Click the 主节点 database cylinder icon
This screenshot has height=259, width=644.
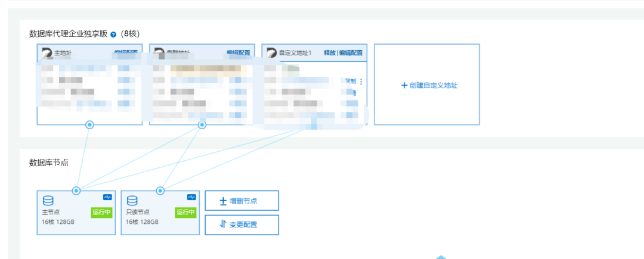coord(48,201)
